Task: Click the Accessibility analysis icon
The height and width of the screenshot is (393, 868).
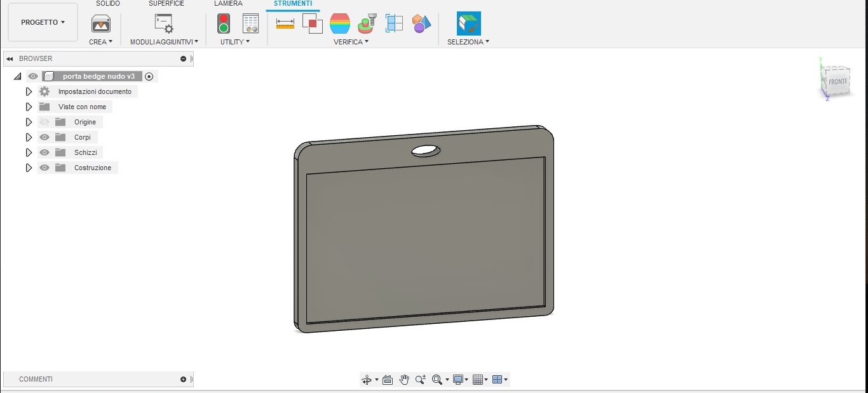Action: point(367,23)
